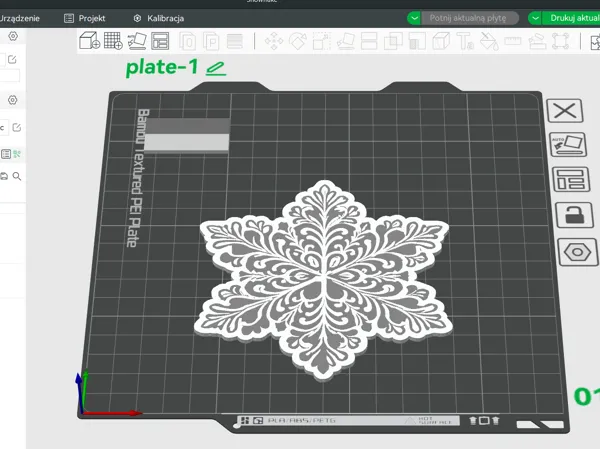Select the Scale tool
The width and height of the screenshot is (600, 449).
click(321, 41)
